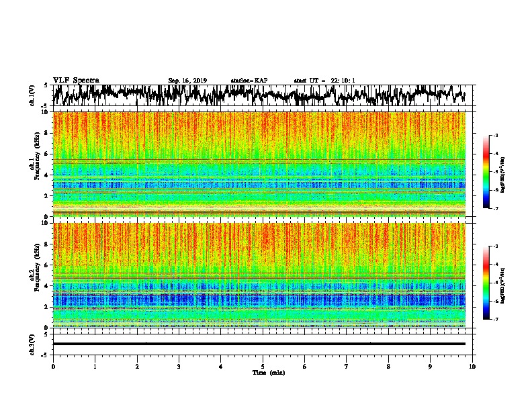Click the time axis tick label "9"
This screenshot has height=411, width=532.
tap(430, 367)
